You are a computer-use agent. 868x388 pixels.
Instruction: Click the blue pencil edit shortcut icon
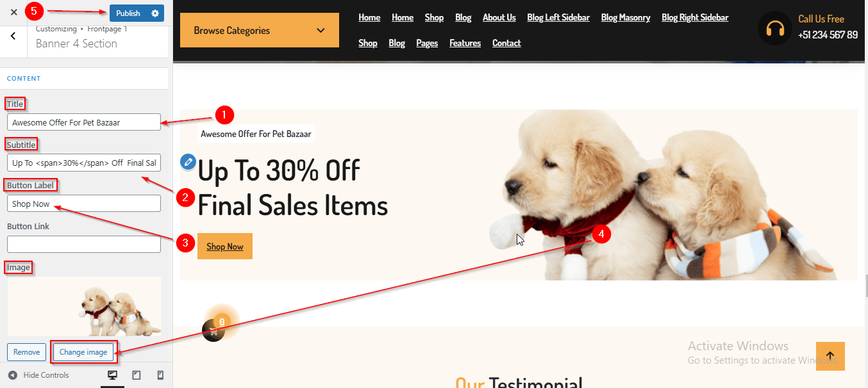click(x=188, y=161)
